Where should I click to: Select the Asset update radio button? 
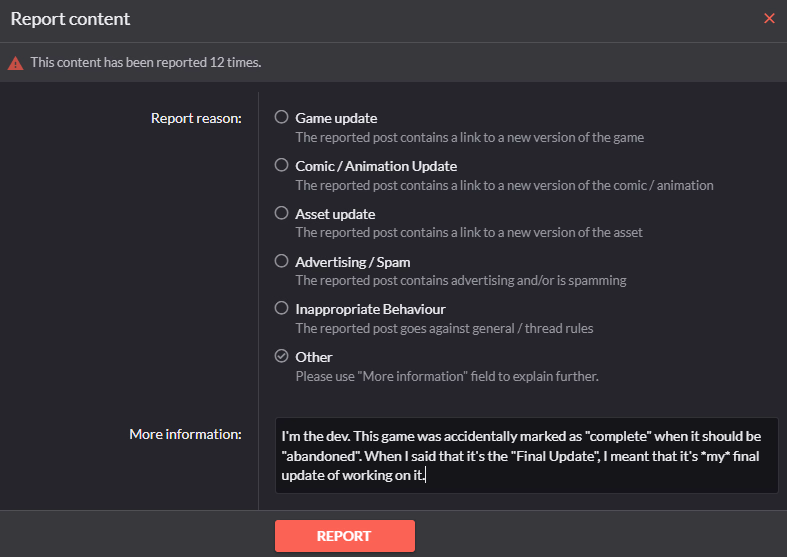(x=282, y=213)
